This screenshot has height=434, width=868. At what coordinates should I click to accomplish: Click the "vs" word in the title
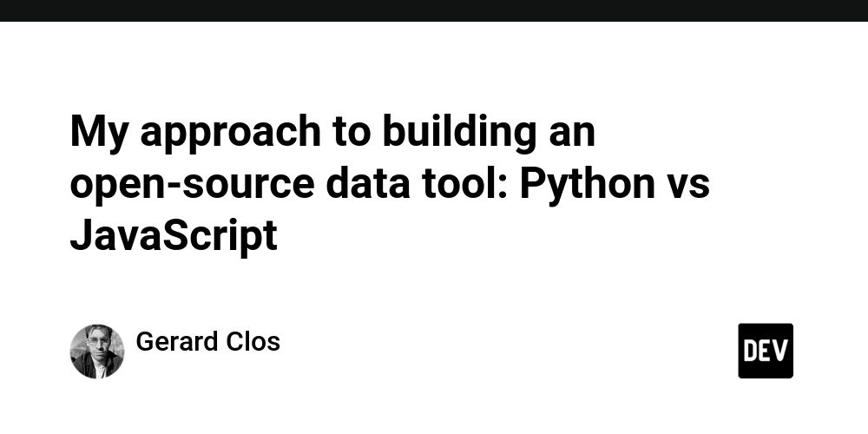click(692, 185)
